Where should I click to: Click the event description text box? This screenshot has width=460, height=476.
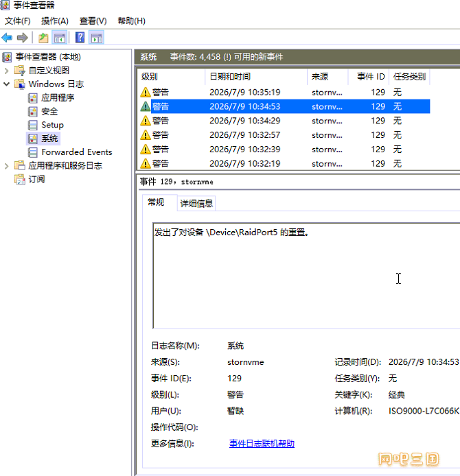point(306,276)
